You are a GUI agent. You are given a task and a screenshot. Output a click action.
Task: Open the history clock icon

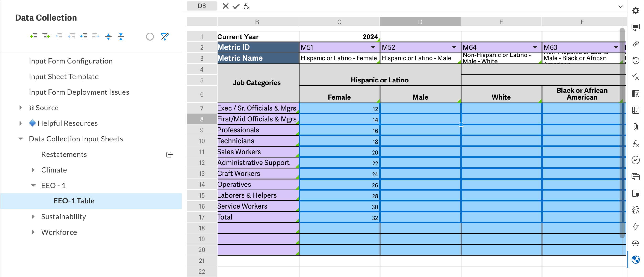click(x=635, y=61)
